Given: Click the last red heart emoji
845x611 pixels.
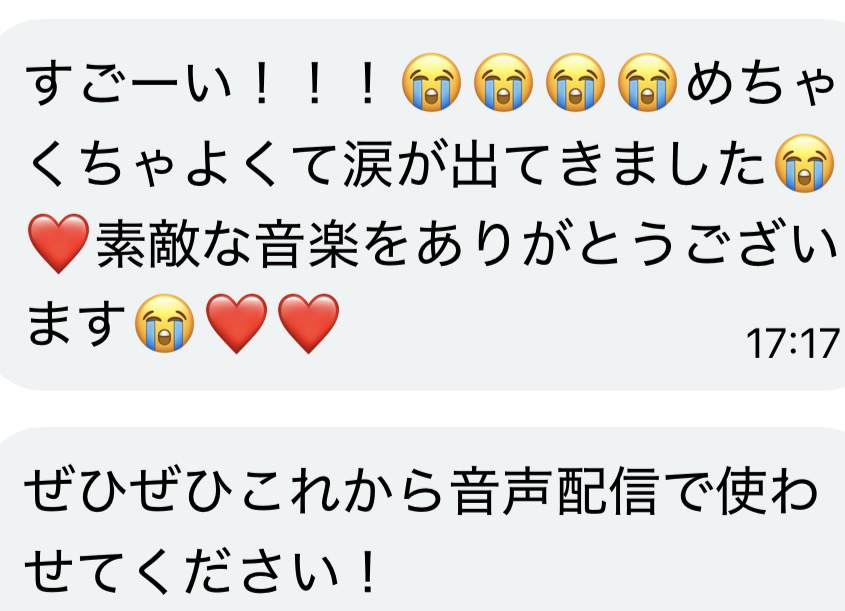Looking at the screenshot, I should pos(308,323).
